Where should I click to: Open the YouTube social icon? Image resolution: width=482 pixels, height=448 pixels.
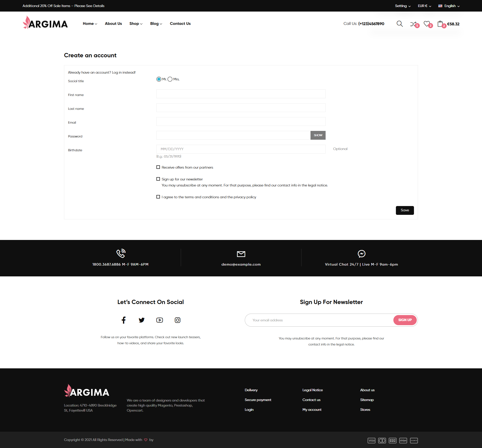click(160, 320)
